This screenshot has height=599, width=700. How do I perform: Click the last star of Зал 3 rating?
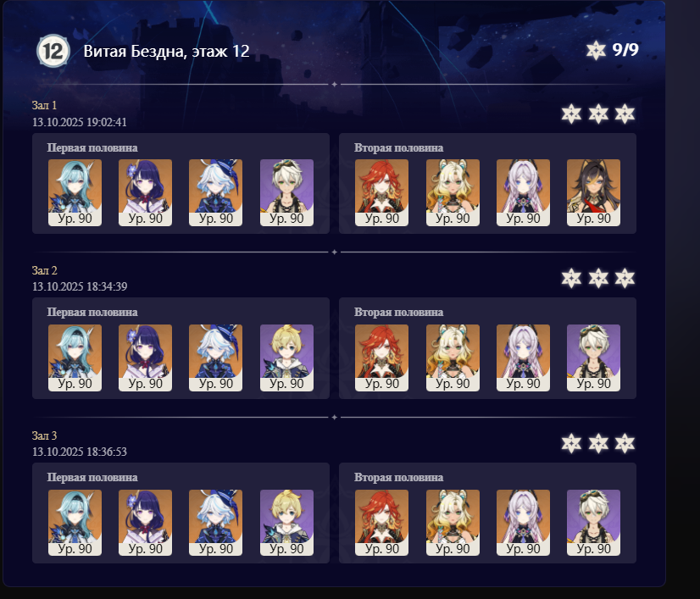click(x=625, y=443)
